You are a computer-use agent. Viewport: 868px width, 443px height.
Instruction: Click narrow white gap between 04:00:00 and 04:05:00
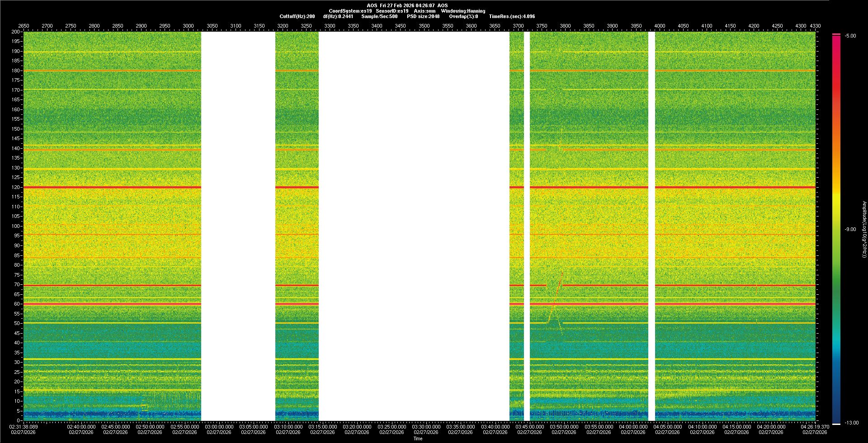tap(651, 226)
